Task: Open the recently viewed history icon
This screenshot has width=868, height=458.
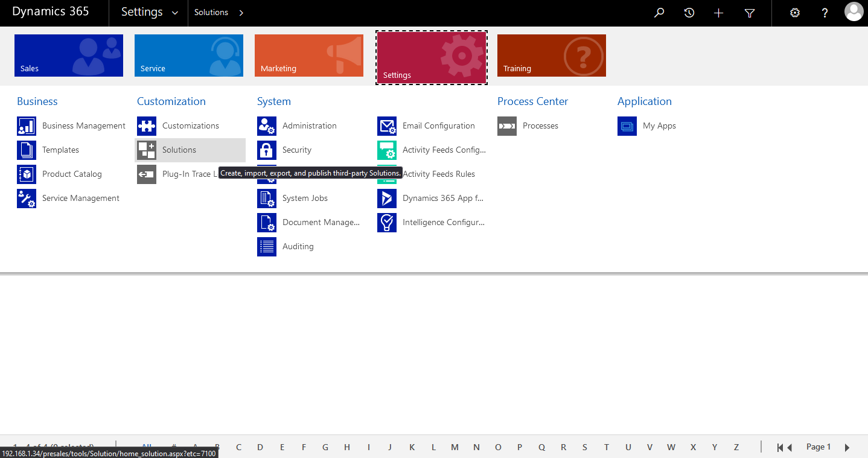Action: (x=689, y=13)
